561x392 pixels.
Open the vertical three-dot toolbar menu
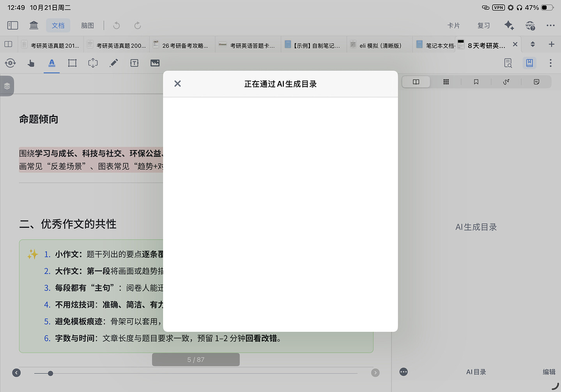[550, 63]
